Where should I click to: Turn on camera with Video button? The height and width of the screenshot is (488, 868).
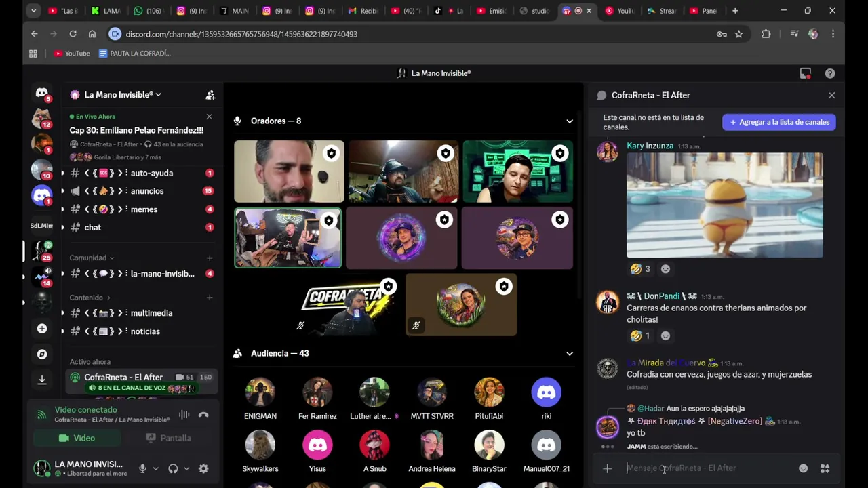[x=76, y=438]
